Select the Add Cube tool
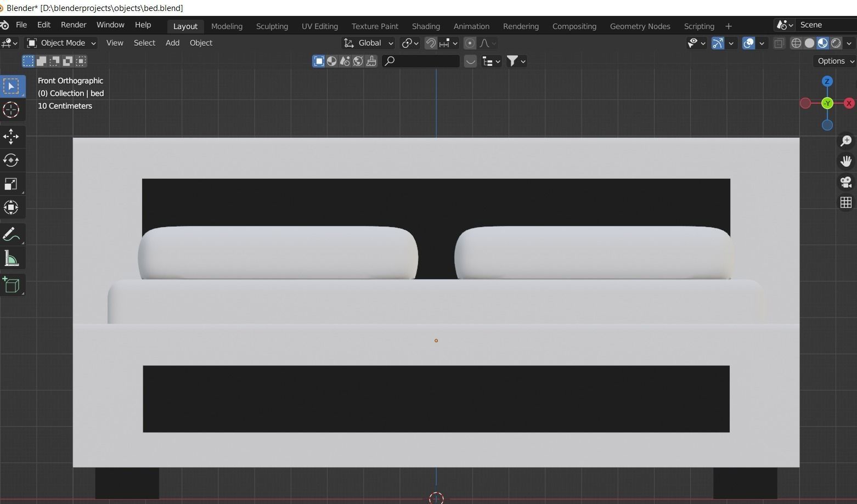 point(12,285)
